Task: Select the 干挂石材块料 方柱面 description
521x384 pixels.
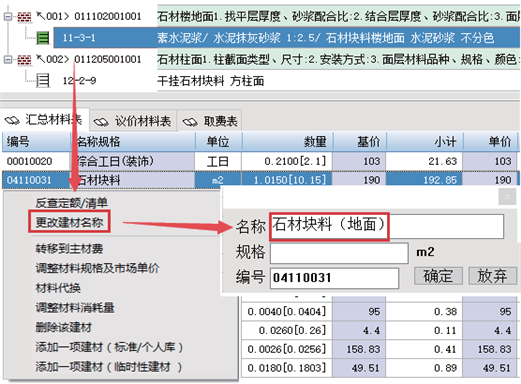Action: click(211, 81)
